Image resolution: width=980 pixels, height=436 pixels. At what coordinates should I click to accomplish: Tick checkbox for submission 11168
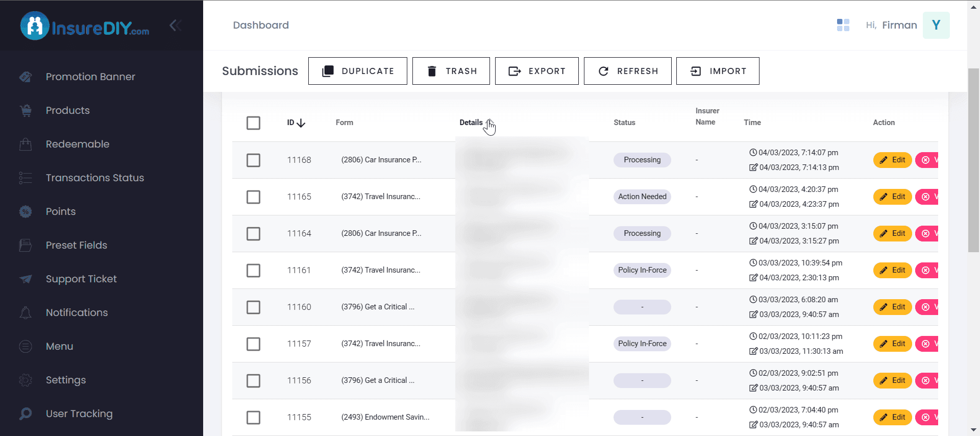[253, 160]
